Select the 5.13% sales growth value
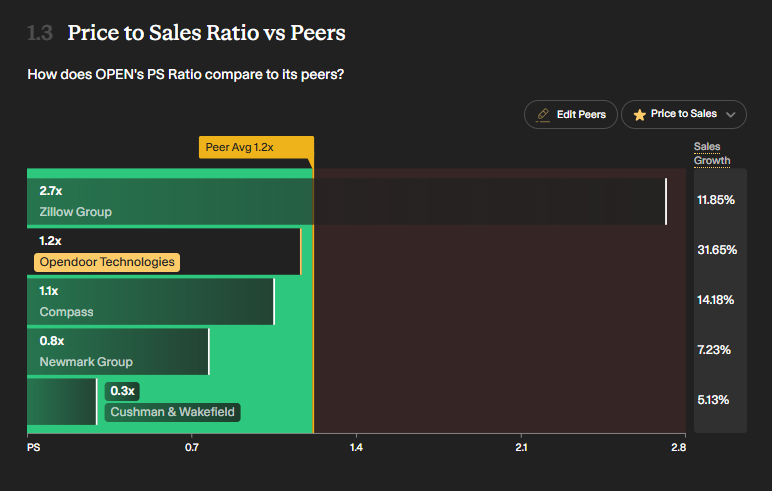Screen dimensions: 772x491 point(713,400)
